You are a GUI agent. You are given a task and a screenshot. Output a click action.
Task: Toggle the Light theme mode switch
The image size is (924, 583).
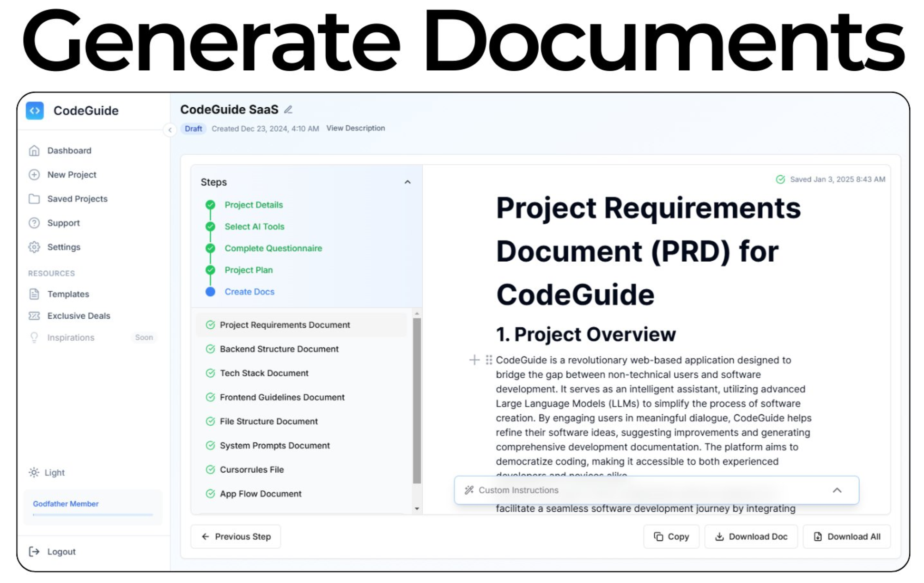coord(47,473)
